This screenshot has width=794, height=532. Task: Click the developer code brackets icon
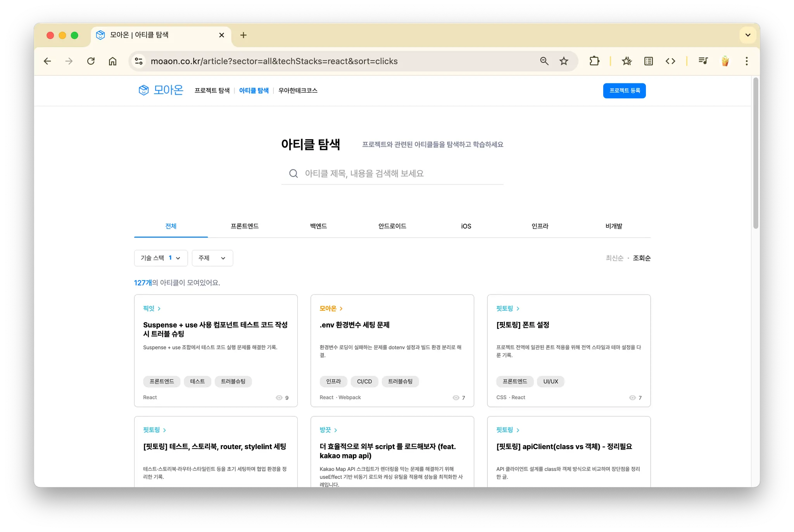(670, 61)
